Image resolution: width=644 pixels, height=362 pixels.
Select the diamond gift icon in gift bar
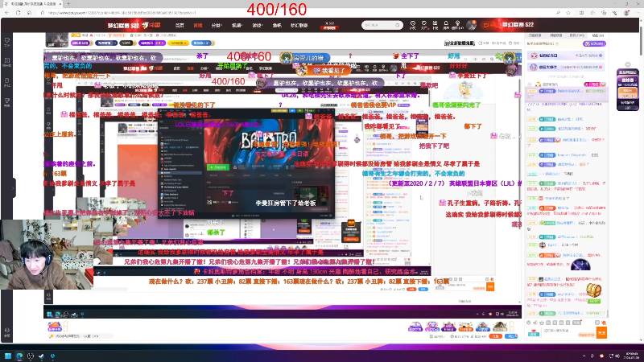432,327
